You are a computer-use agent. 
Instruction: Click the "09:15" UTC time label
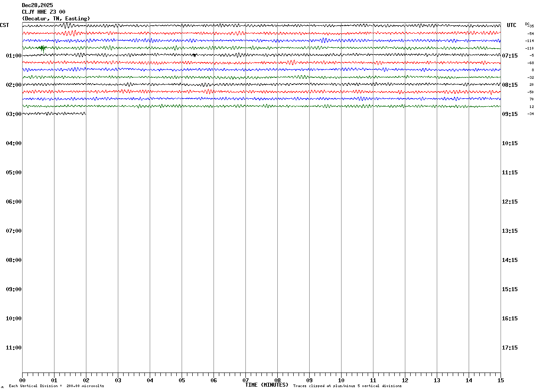click(x=510, y=114)
